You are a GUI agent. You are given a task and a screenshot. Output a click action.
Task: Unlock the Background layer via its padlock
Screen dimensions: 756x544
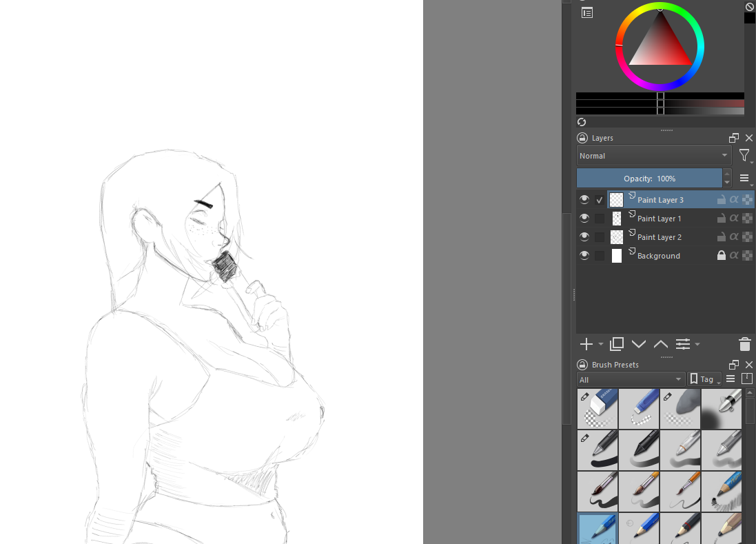point(722,255)
